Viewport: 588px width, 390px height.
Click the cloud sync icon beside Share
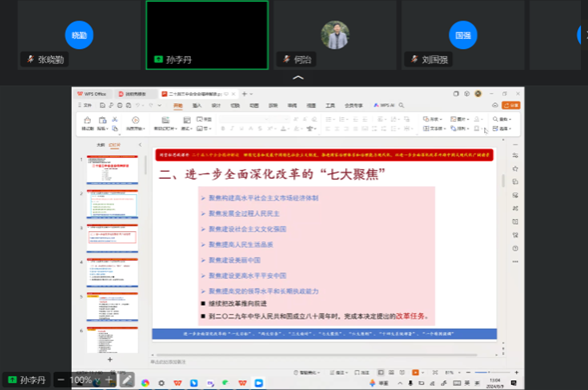click(x=495, y=105)
